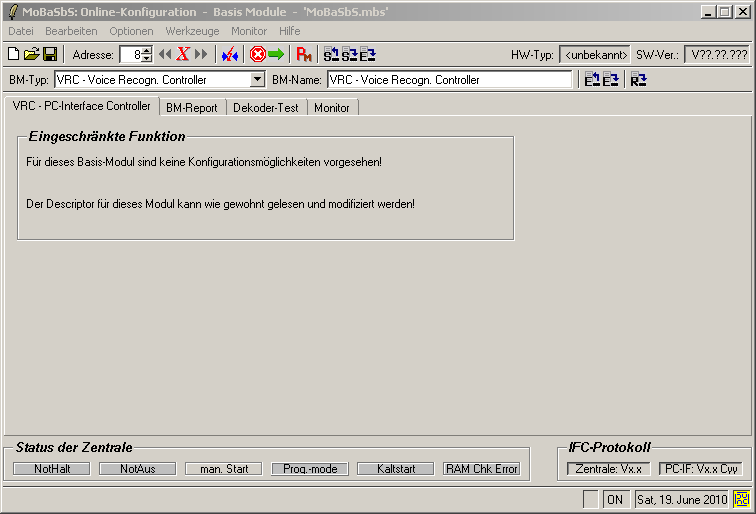Click into the BM-Name text field

449,80
